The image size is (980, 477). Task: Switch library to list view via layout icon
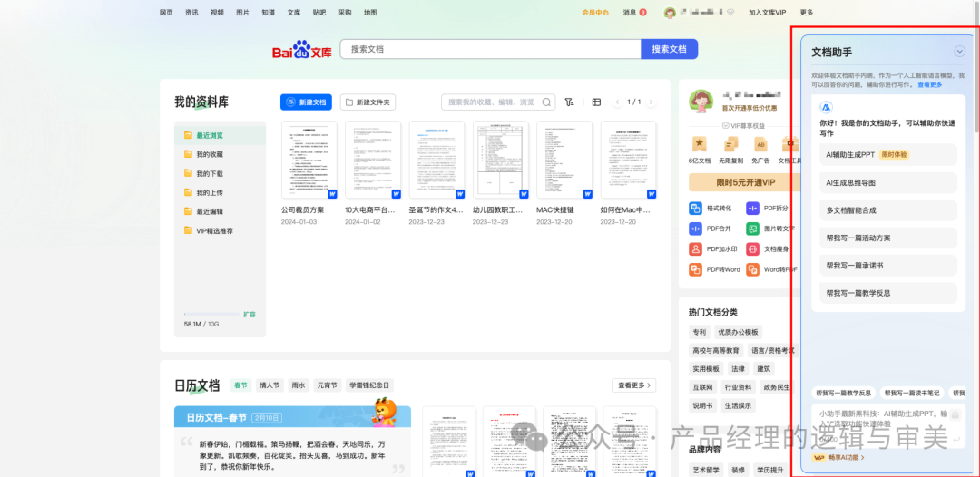click(x=596, y=102)
